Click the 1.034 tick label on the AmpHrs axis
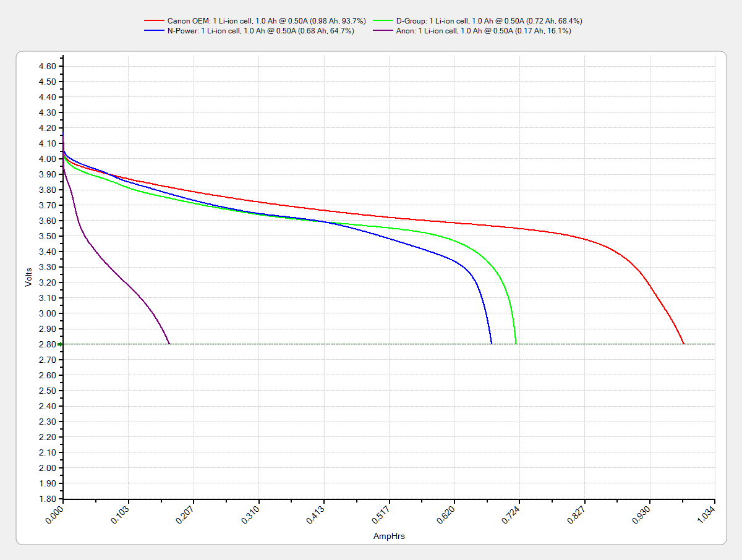Viewport: 742px width, 560px height. point(708,514)
